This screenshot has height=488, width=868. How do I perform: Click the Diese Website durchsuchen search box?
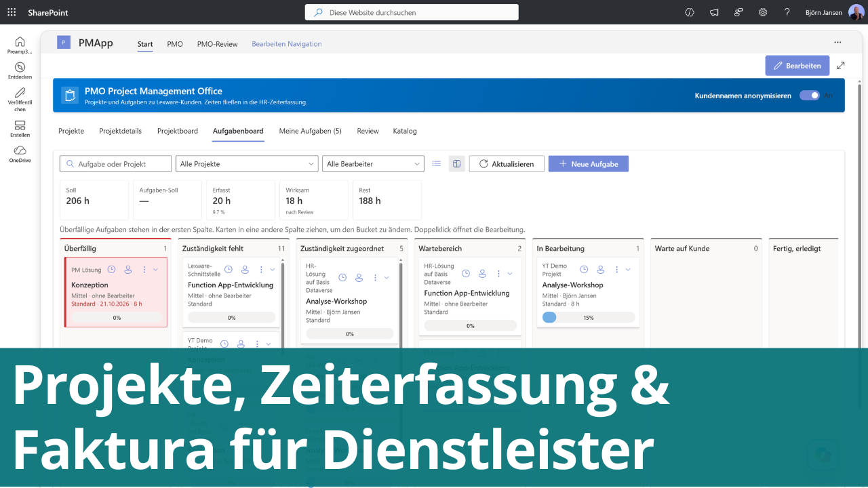tap(412, 12)
